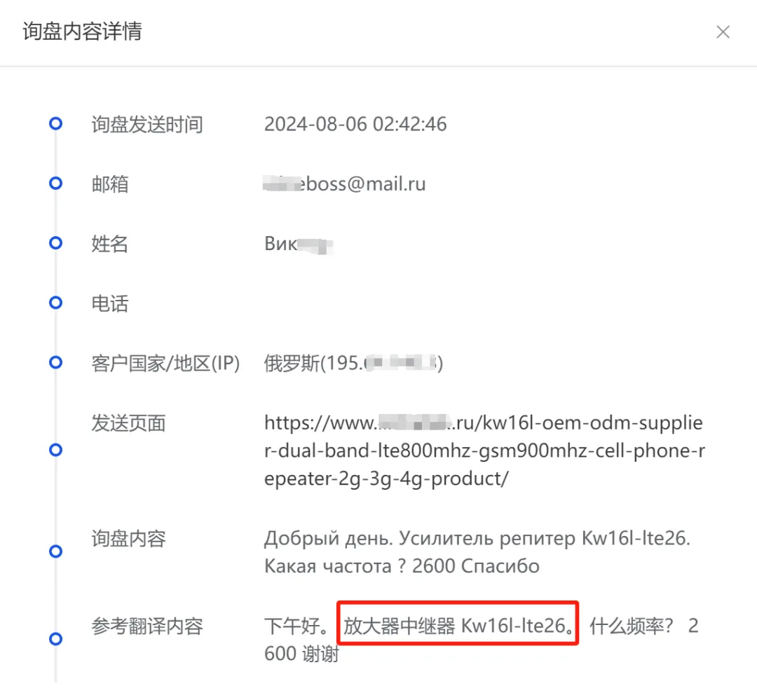Click the timeline dot beside 询盘内容
Viewport: 757px width, 700px height.
(56, 551)
